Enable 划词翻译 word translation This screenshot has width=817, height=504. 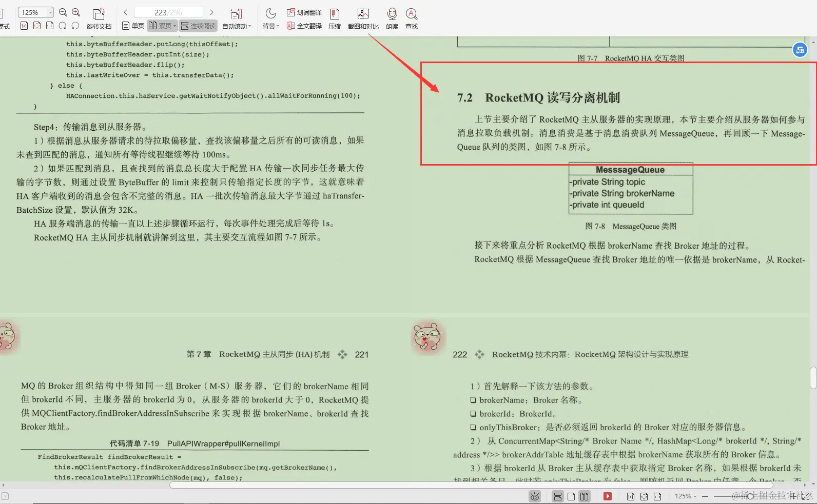coord(304,12)
